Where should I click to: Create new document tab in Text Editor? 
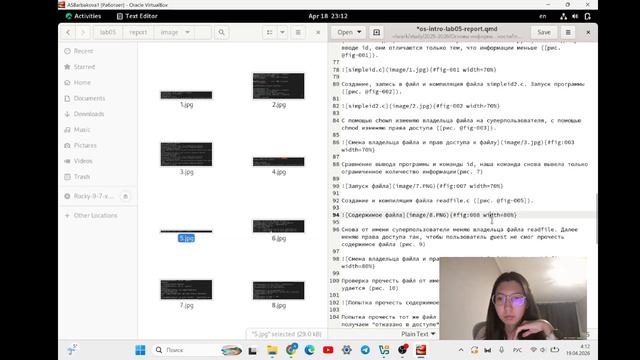pyautogui.click(x=376, y=32)
